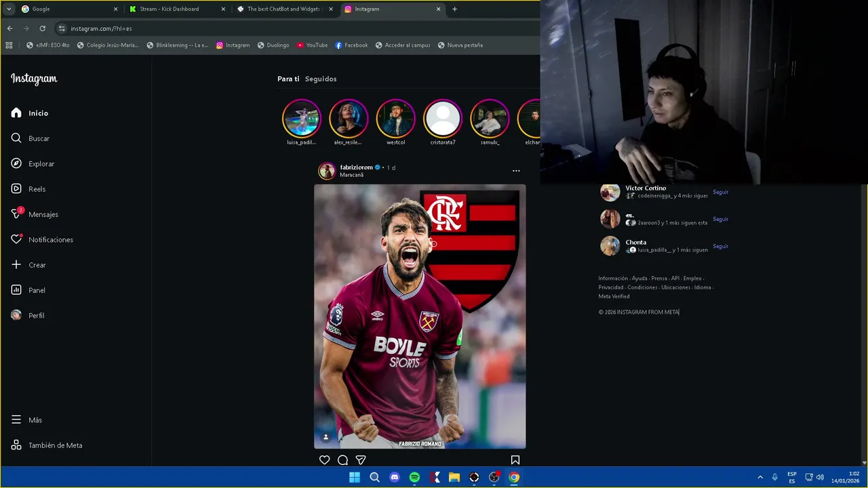View westcol story
The height and width of the screenshot is (488, 868).
pyautogui.click(x=395, y=119)
